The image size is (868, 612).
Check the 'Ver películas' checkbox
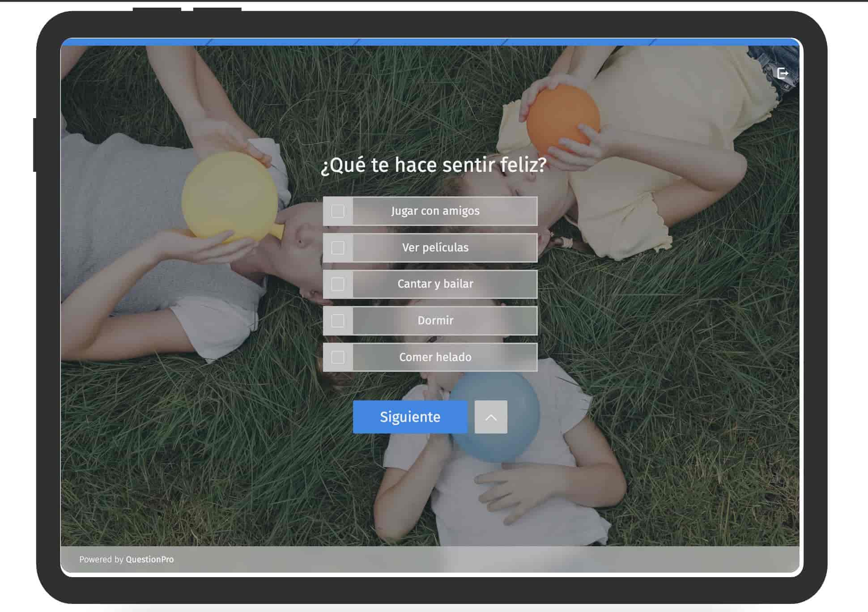pyautogui.click(x=338, y=247)
